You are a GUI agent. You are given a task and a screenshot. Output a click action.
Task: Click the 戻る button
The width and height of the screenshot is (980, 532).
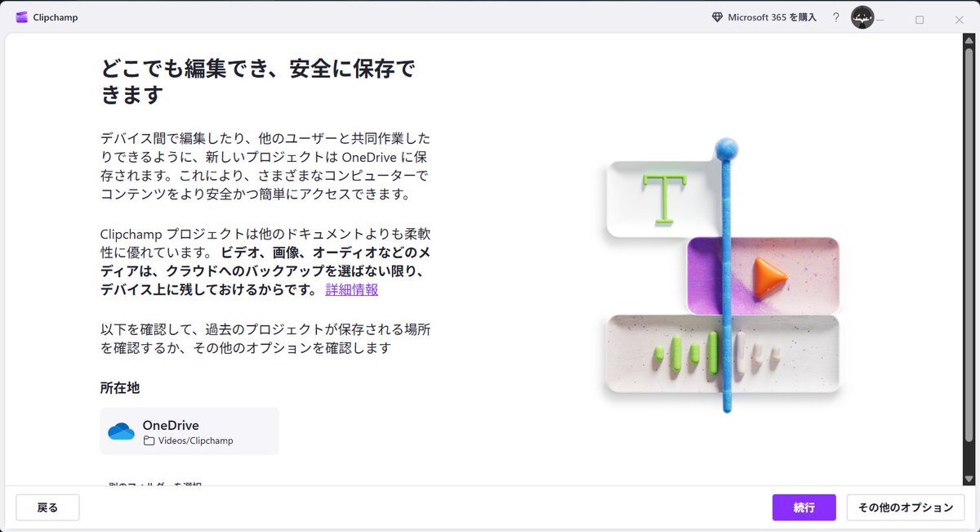point(48,507)
